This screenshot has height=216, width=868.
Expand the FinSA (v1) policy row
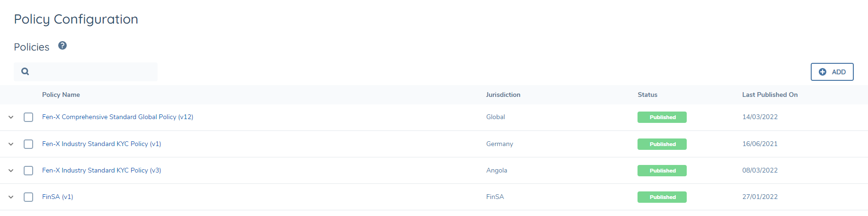pyautogui.click(x=11, y=197)
